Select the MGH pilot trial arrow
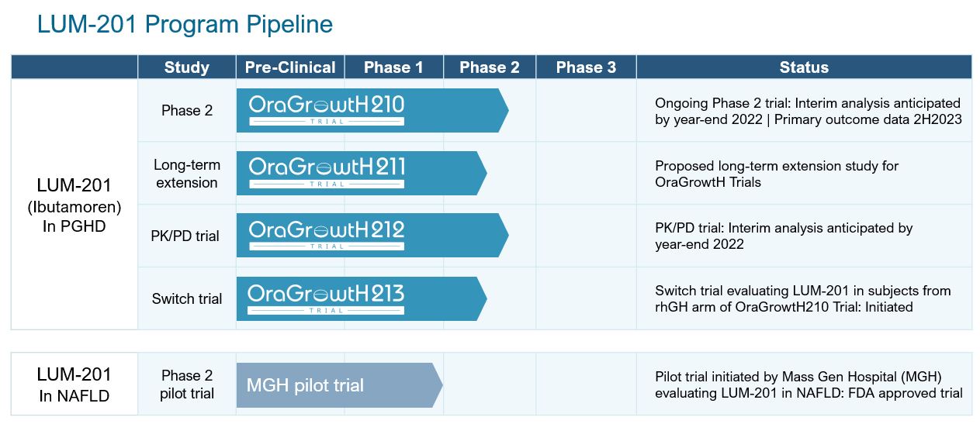The image size is (980, 424). (x=338, y=385)
